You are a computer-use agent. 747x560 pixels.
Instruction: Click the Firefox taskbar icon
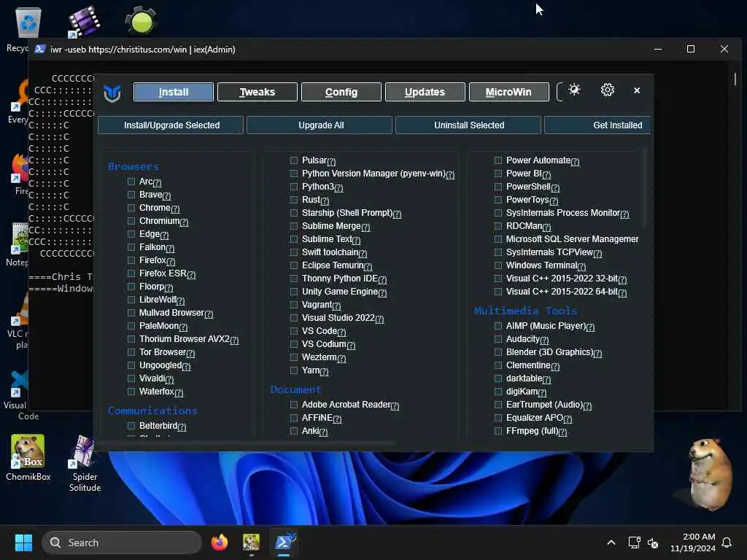coord(220,542)
